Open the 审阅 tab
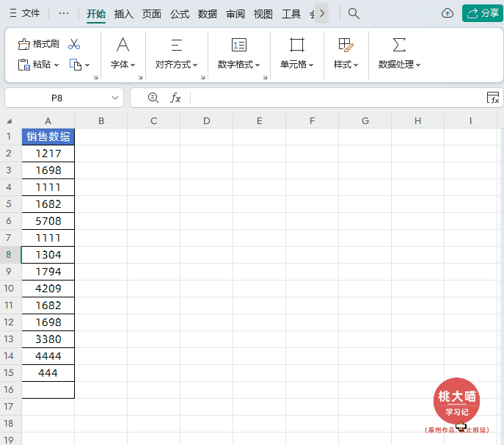The height and width of the screenshot is (445, 504). pos(235,14)
